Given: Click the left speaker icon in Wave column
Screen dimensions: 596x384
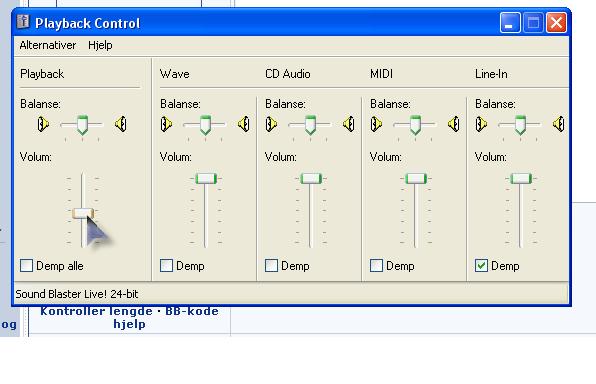Looking at the screenshot, I should (166, 124).
